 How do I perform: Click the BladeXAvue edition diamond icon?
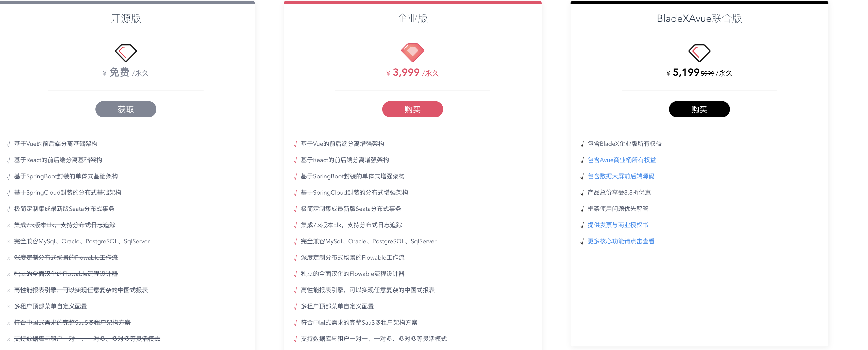[x=699, y=53]
